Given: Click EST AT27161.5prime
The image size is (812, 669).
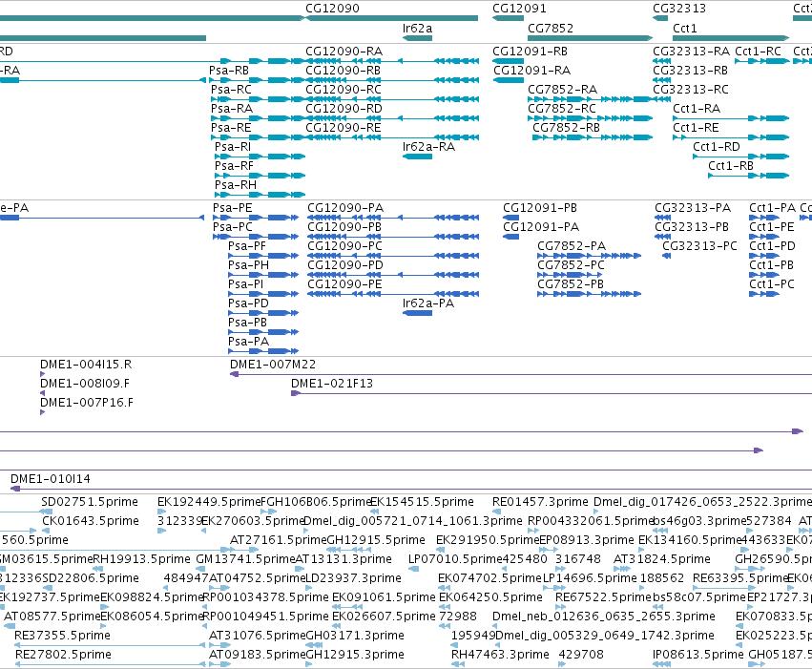Looking at the screenshot, I should click(x=278, y=540).
